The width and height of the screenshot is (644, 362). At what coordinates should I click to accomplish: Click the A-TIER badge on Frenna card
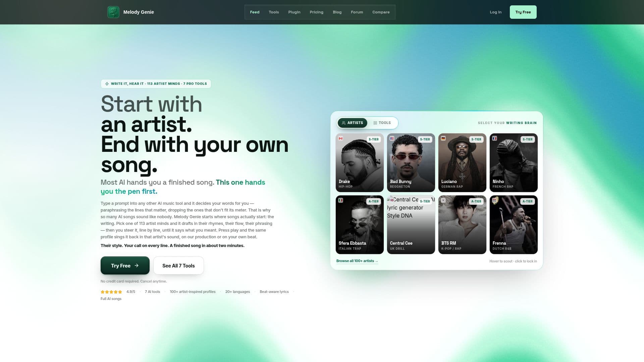(x=527, y=201)
